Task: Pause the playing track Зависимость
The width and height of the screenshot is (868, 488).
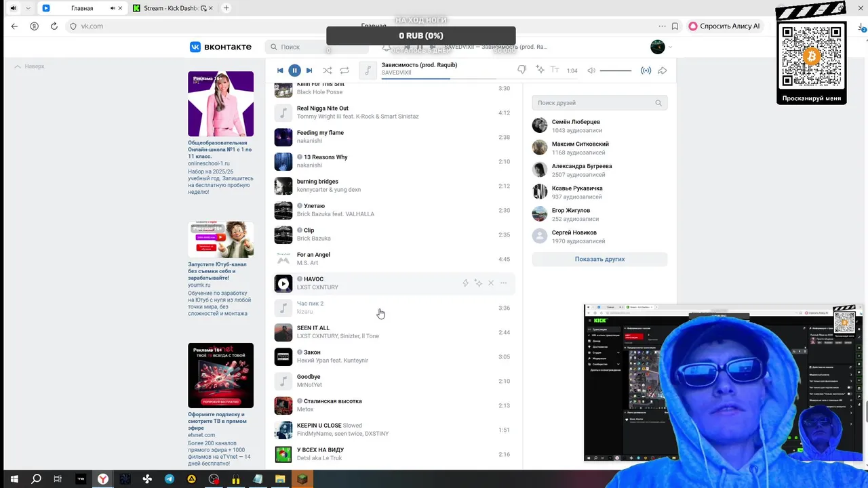Action: pos(294,70)
